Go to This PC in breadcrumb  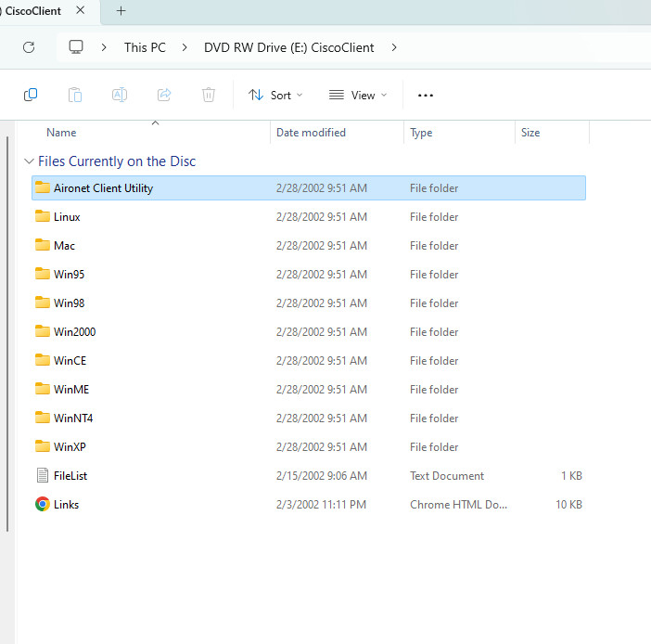(x=145, y=47)
